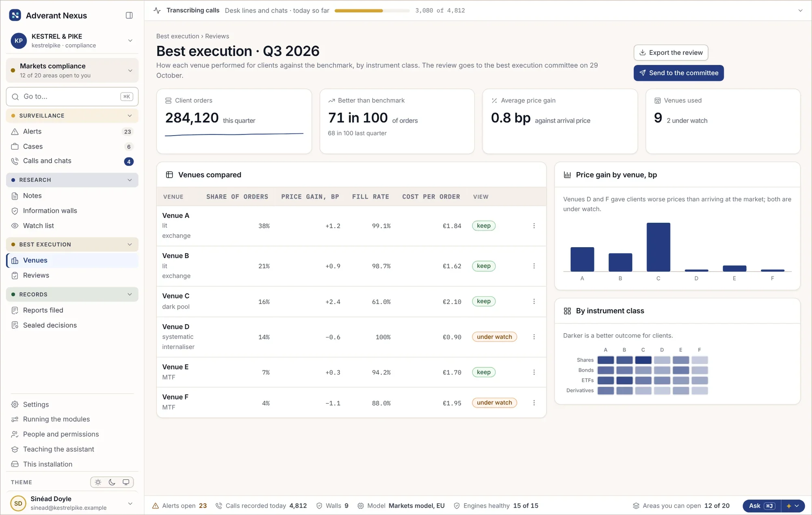This screenshot has height=515, width=812.
Task: Open the row menu for Venue A
Action: 534,226
